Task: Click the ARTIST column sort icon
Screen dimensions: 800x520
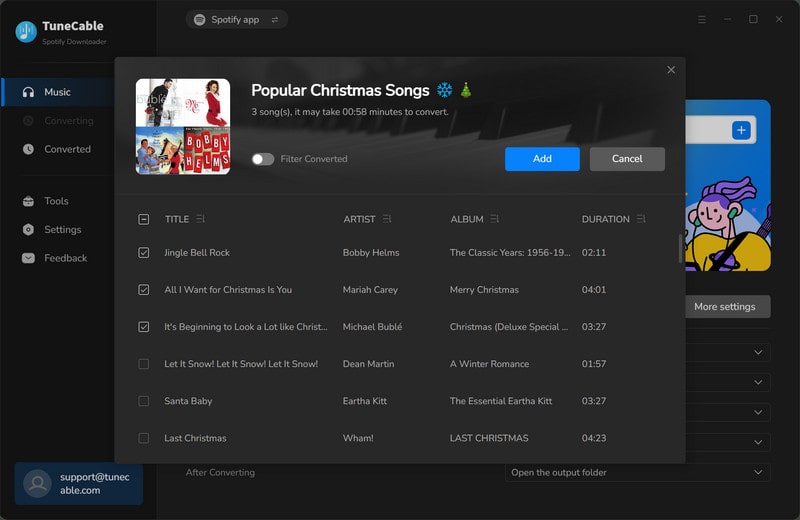Action: pyautogui.click(x=387, y=219)
